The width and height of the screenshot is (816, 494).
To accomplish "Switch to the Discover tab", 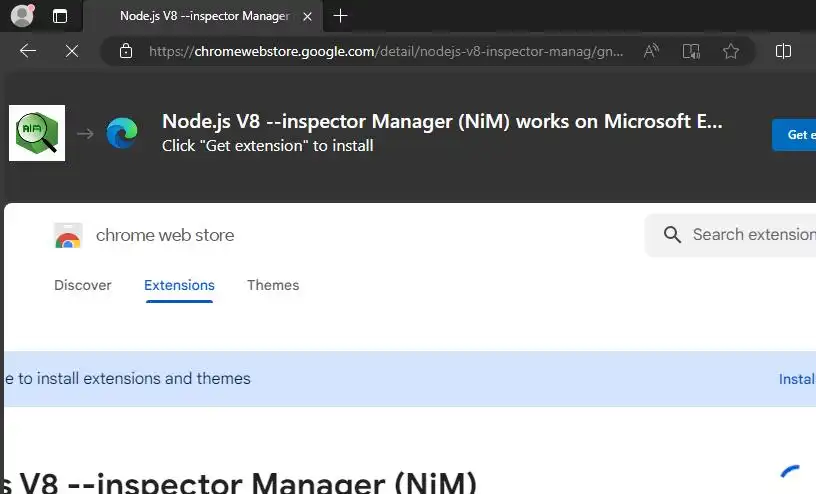I will [83, 285].
